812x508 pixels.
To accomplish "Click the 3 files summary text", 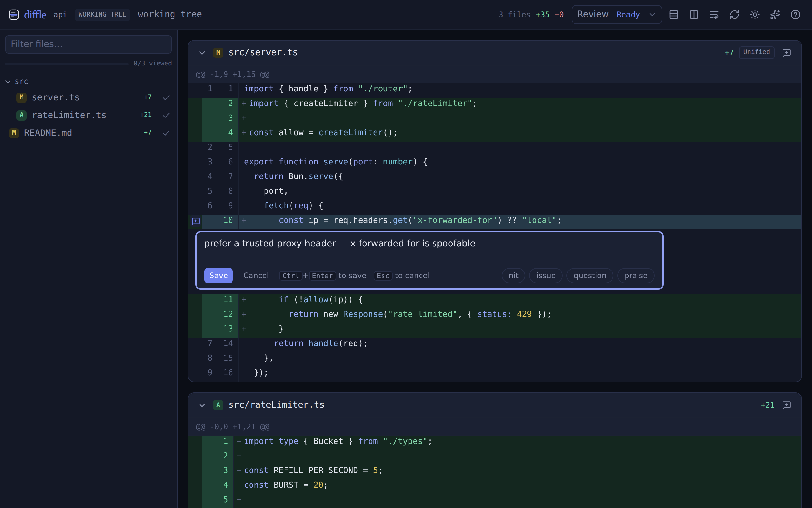I will [514, 15].
